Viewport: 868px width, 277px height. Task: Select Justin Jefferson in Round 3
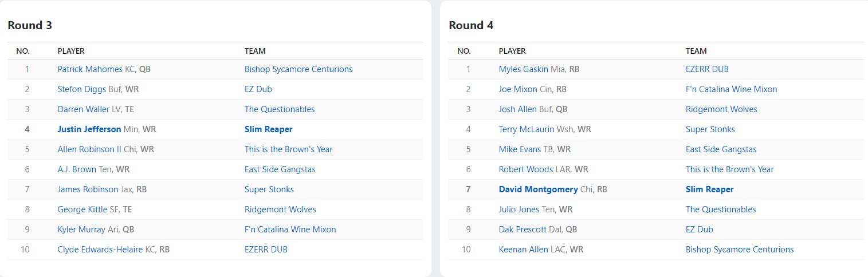tap(89, 129)
